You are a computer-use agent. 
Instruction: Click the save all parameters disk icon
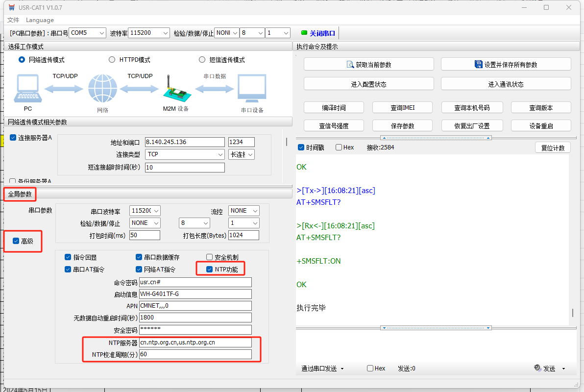click(x=479, y=65)
